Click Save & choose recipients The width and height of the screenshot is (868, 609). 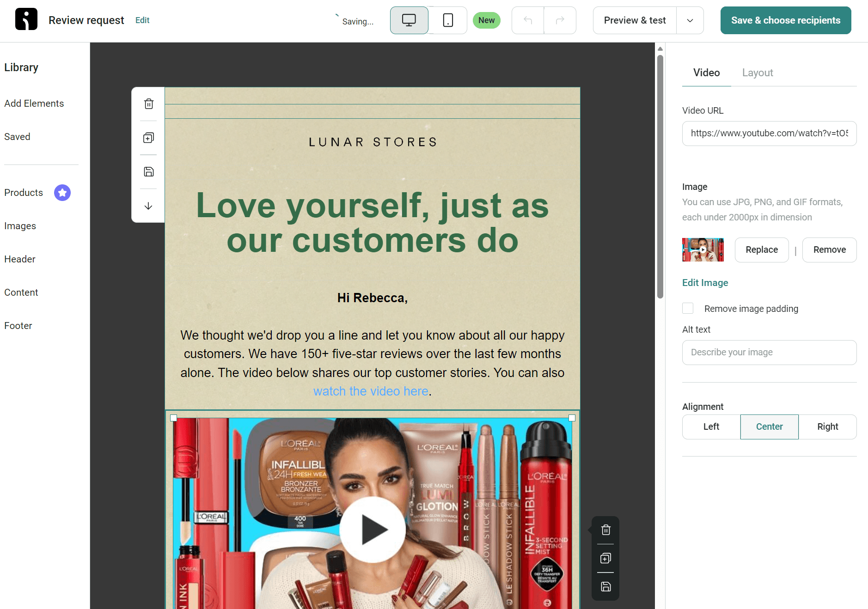786,20
